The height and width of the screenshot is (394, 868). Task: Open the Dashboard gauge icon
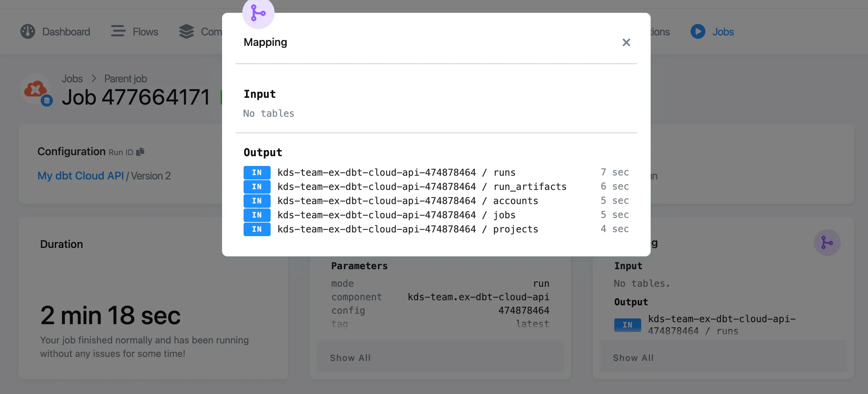click(x=28, y=32)
